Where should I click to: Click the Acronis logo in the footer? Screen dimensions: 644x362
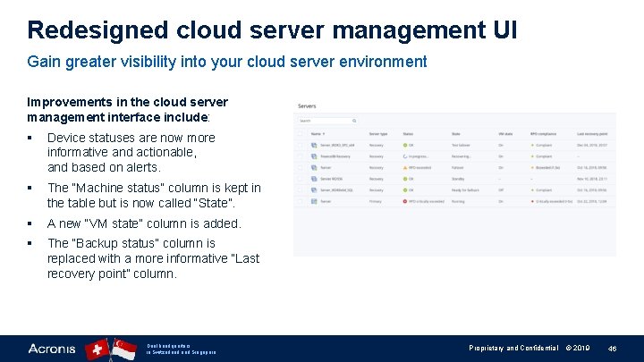(x=52, y=349)
